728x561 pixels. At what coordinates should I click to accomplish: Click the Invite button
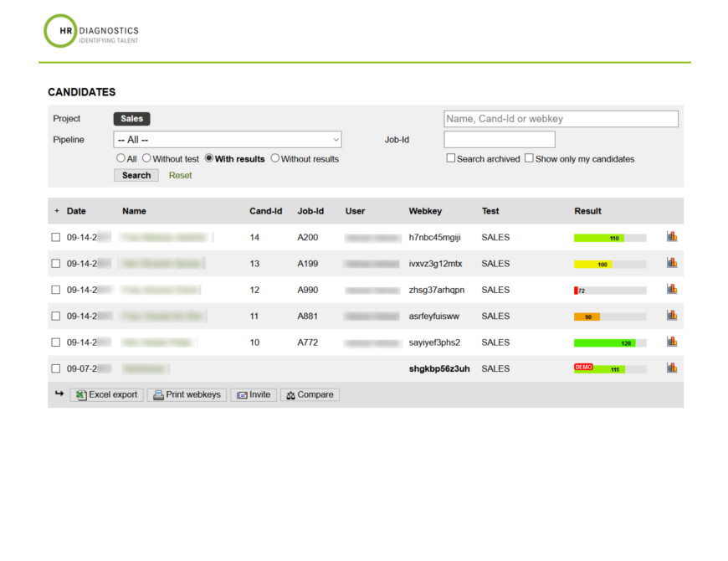(254, 394)
